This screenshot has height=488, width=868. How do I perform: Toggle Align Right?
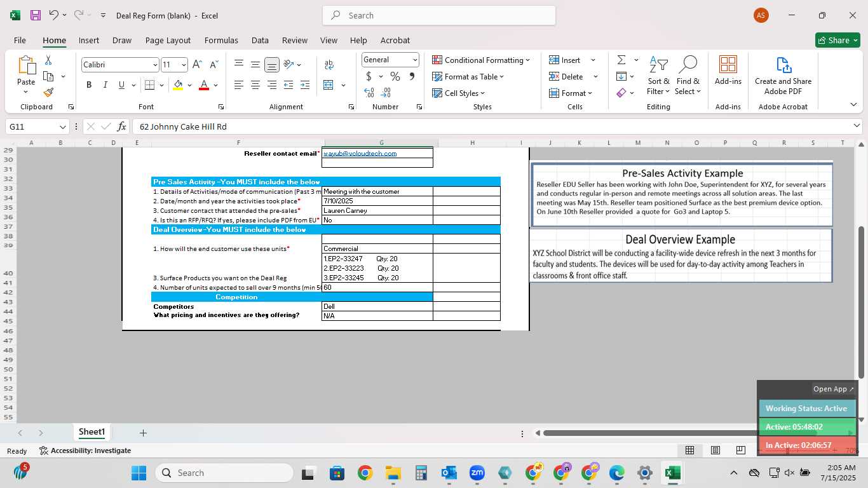pyautogui.click(x=271, y=85)
